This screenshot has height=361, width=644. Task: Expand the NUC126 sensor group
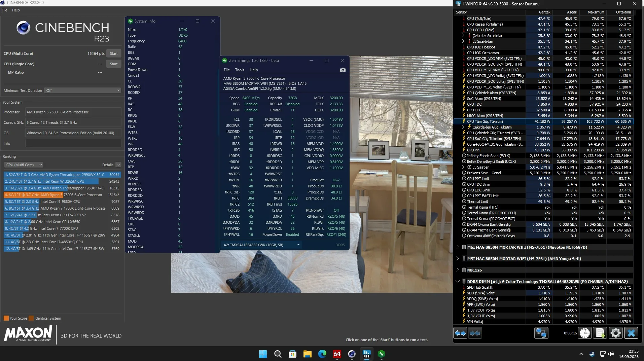[x=458, y=270]
